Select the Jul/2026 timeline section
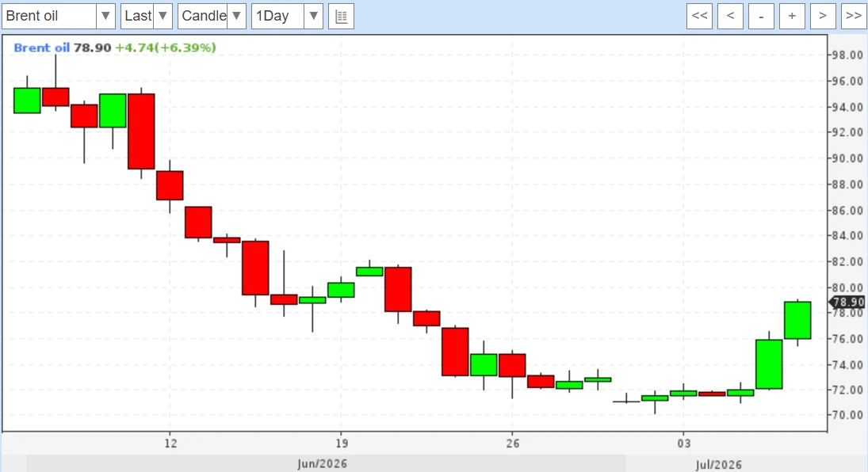Screen dimensions: 868x472 (x=718, y=464)
